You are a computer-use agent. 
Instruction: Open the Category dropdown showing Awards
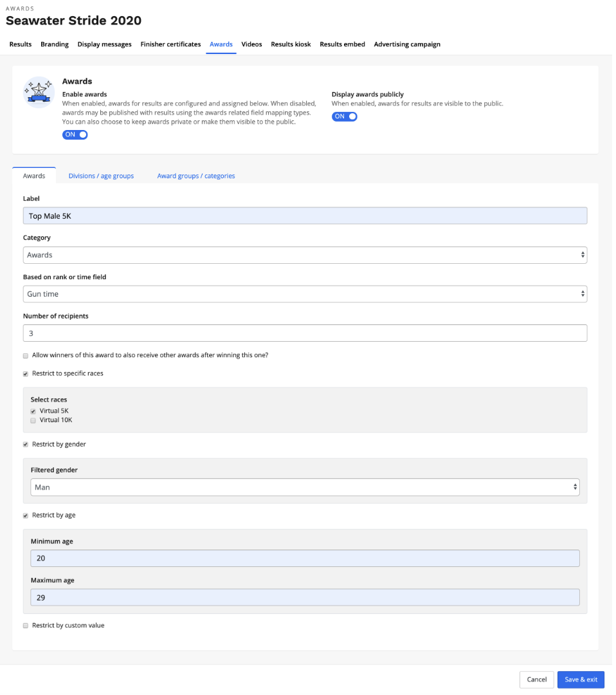[x=305, y=255]
